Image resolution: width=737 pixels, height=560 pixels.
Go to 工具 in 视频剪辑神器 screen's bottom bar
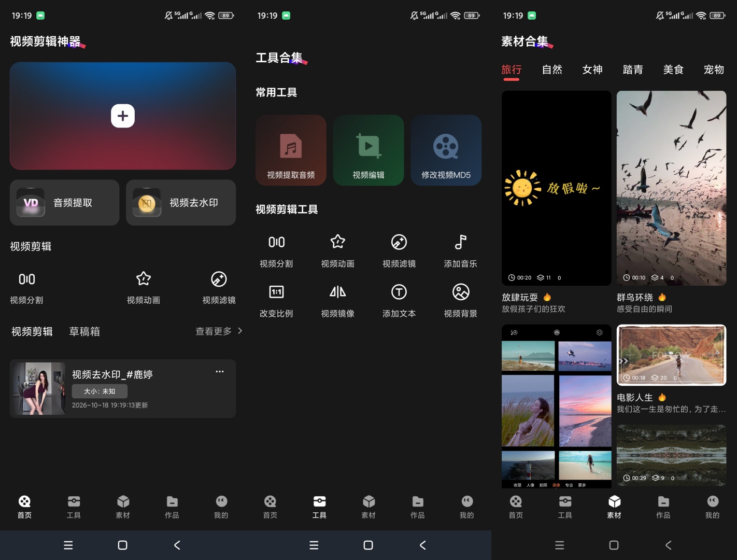click(x=74, y=507)
